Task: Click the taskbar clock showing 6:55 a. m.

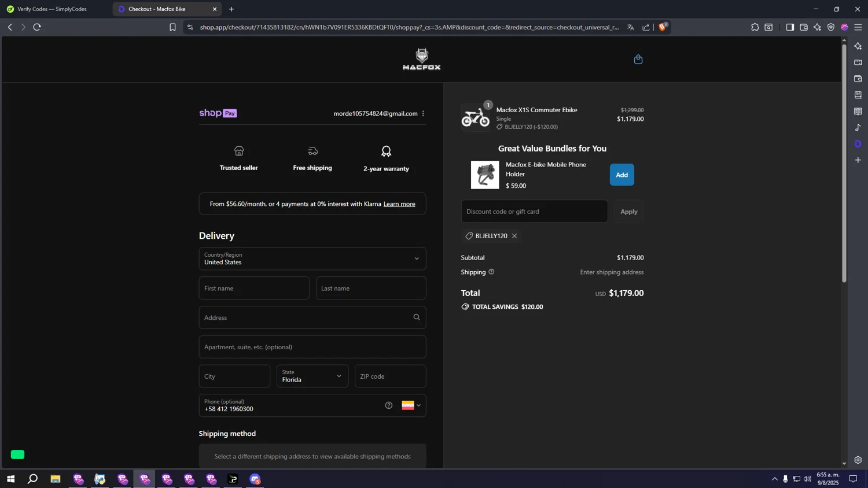Action: [x=827, y=479]
